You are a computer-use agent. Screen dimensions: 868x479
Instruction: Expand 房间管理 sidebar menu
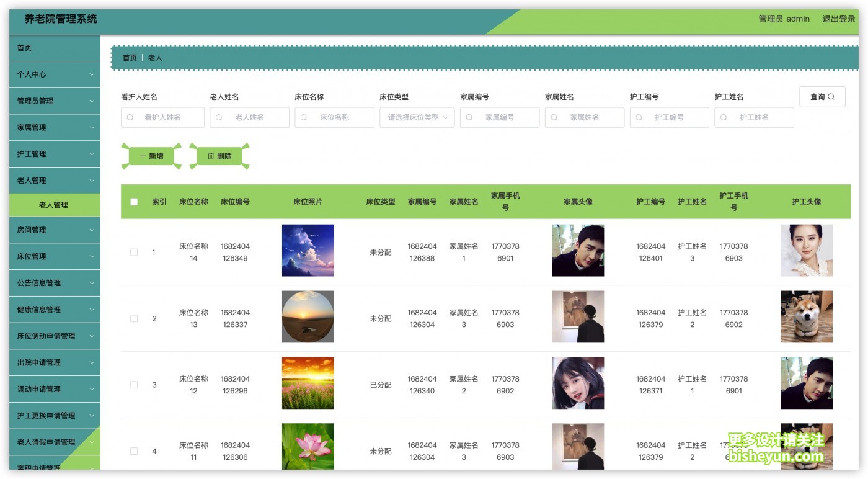tap(55, 230)
